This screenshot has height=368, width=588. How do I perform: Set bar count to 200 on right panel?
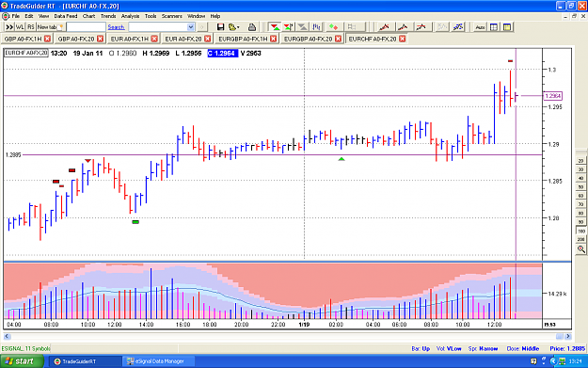pyautogui.click(x=580, y=239)
